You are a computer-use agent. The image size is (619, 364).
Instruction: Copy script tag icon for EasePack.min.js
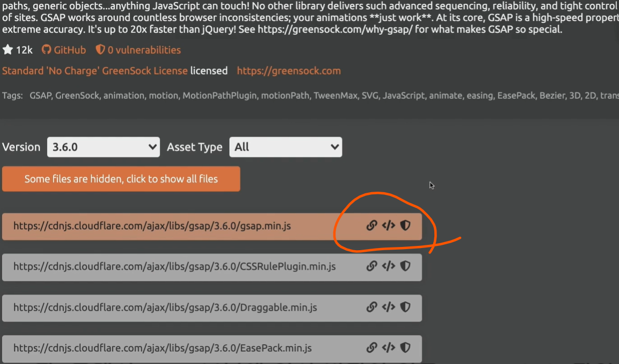[389, 348]
